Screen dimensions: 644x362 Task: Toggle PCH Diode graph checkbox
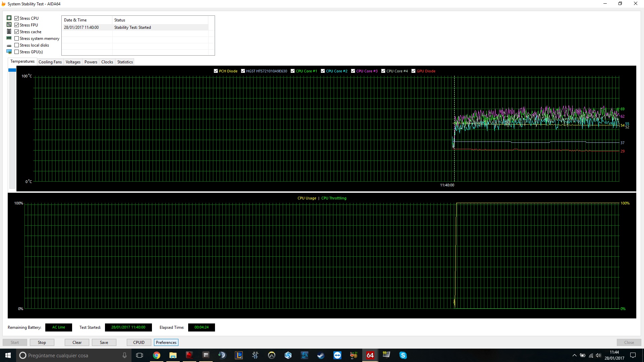[216, 71]
